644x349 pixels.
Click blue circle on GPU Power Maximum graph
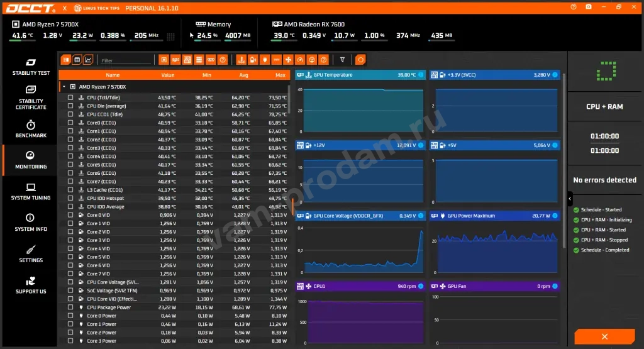(555, 216)
